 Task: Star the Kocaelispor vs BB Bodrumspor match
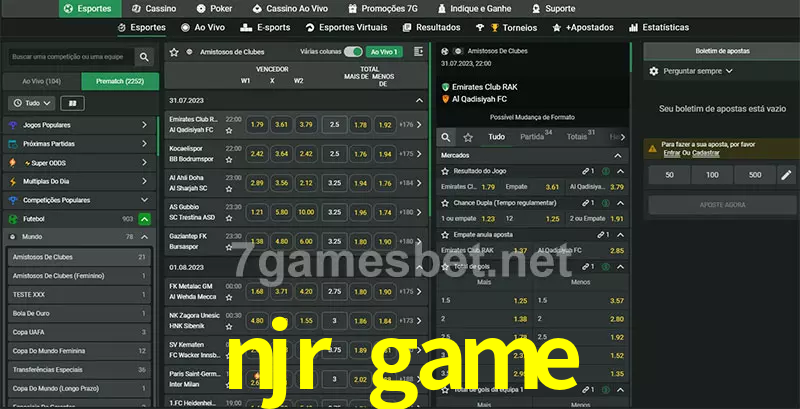[229, 159]
